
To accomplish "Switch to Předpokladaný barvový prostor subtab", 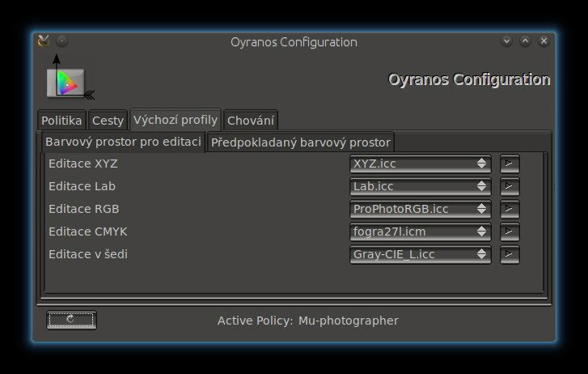I will [300, 142].
